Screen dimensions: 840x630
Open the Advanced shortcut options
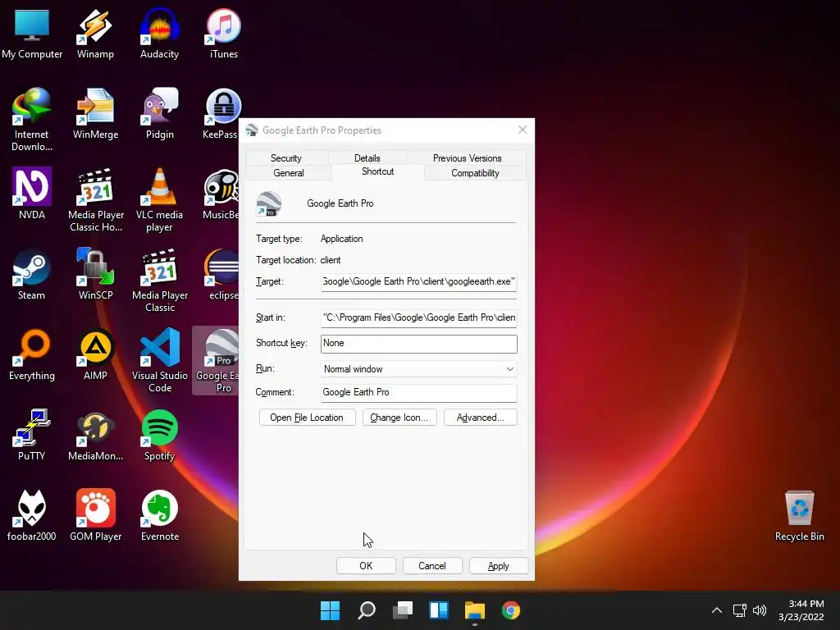click(x=481, y=418)
